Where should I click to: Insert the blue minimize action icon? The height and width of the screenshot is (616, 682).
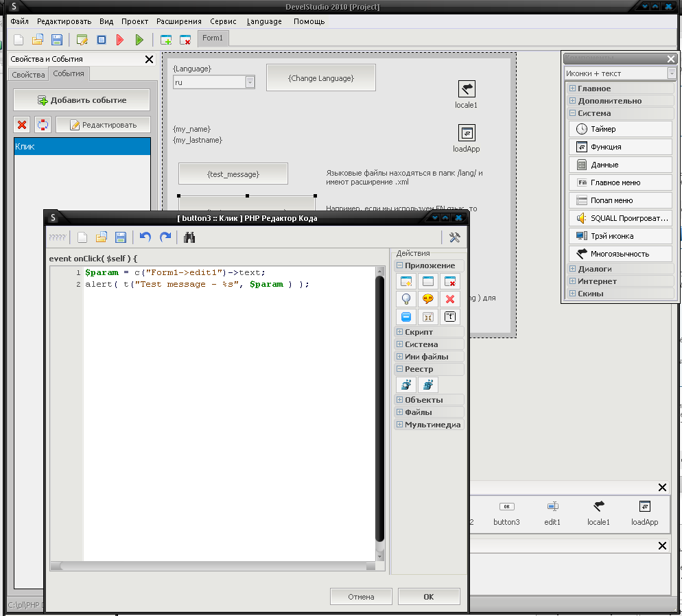coord(406,317)
